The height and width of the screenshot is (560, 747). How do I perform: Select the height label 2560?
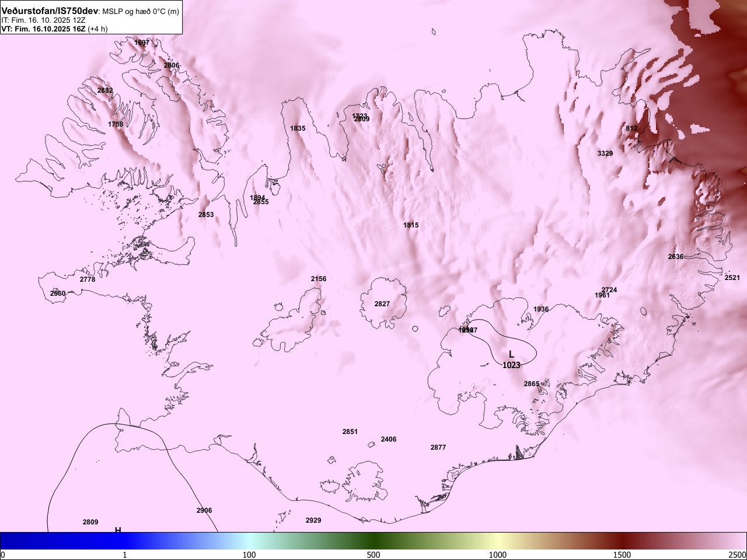tap(58, 293)
